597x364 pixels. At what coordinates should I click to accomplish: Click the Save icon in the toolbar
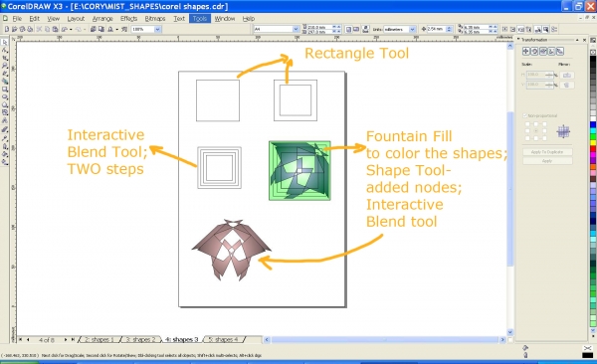(x=23, y=29)
